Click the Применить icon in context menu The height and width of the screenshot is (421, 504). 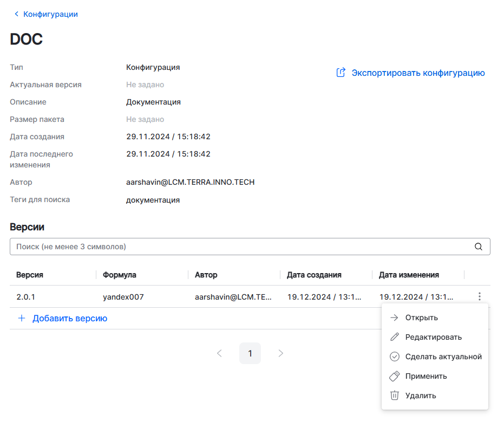click(395, 376)
